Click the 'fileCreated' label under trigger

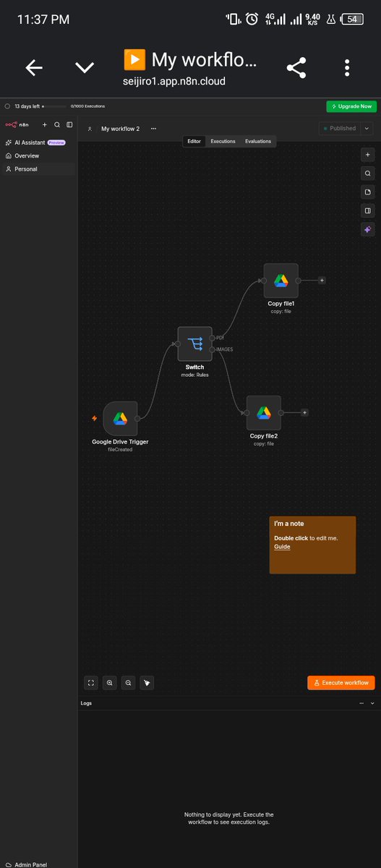[120, 449]
